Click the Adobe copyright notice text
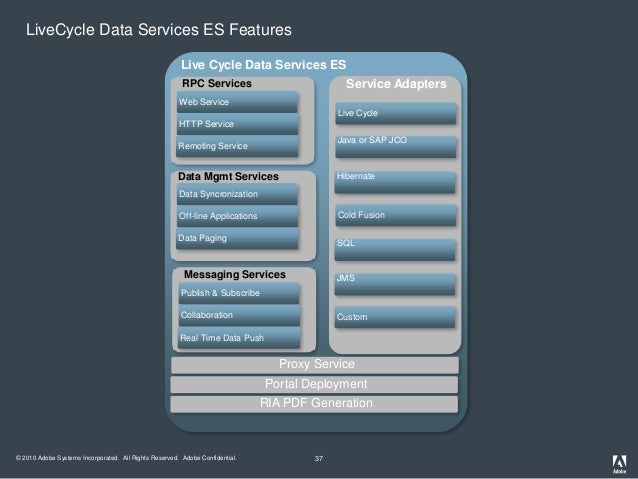Viewport: 638px width, 479px height. point(126,458)
